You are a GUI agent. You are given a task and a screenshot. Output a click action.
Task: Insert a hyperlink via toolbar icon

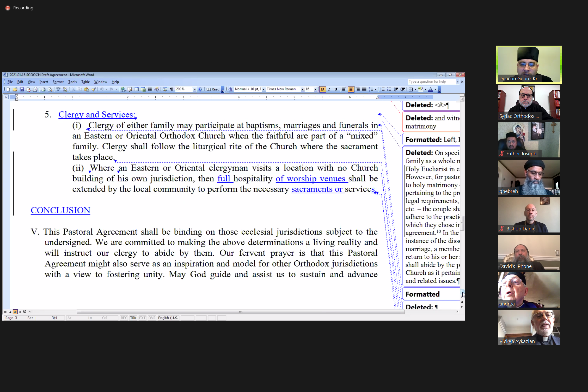pos(123,89)
